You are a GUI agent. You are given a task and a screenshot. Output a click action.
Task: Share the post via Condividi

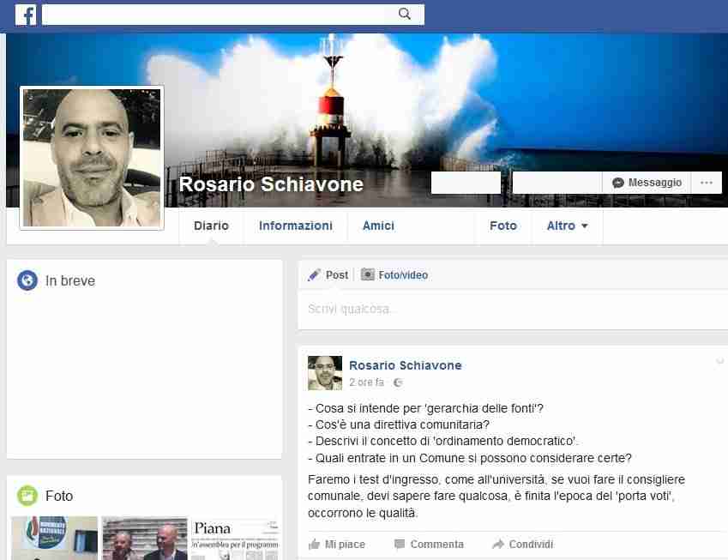coord(522,545)
